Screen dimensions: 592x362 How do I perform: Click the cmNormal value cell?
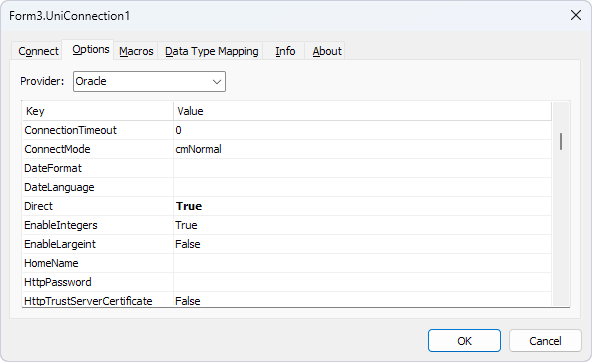point(362,149)
